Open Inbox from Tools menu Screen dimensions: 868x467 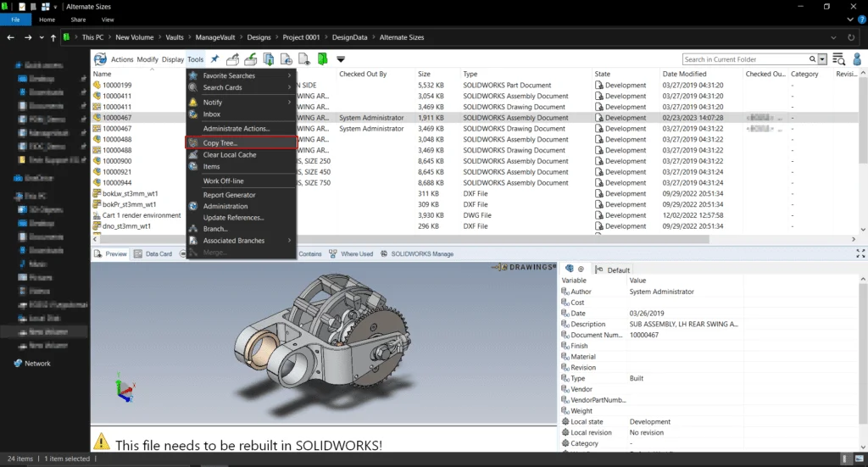point(241,114)
